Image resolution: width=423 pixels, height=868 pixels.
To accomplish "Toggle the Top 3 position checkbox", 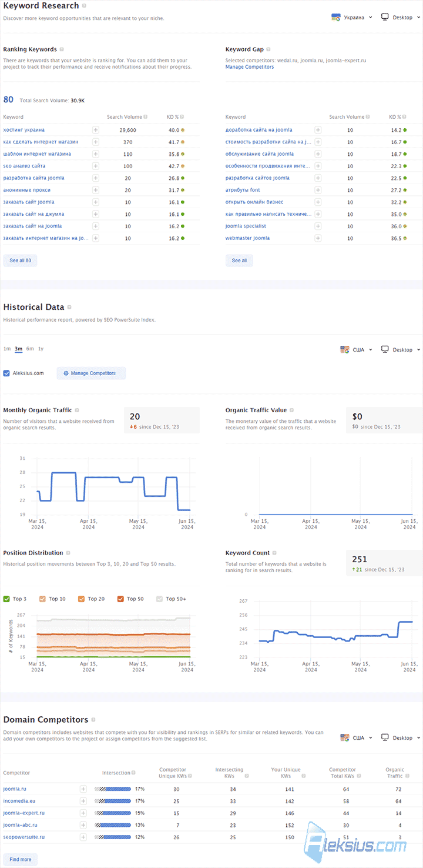I will pos(6,599).
